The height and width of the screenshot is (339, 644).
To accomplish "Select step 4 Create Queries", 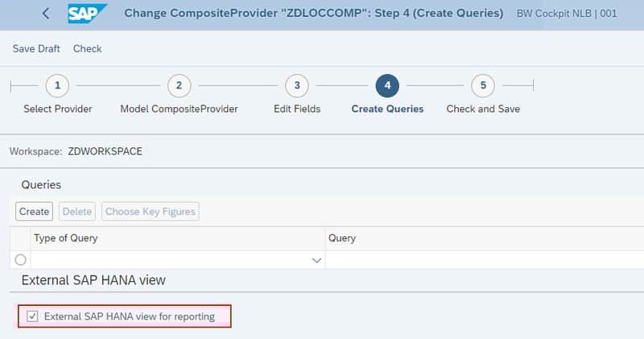I will tap(387, 85).
